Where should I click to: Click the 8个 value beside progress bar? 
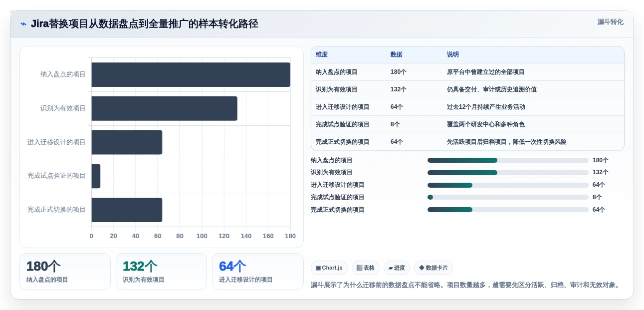click(x=597, y=197)
